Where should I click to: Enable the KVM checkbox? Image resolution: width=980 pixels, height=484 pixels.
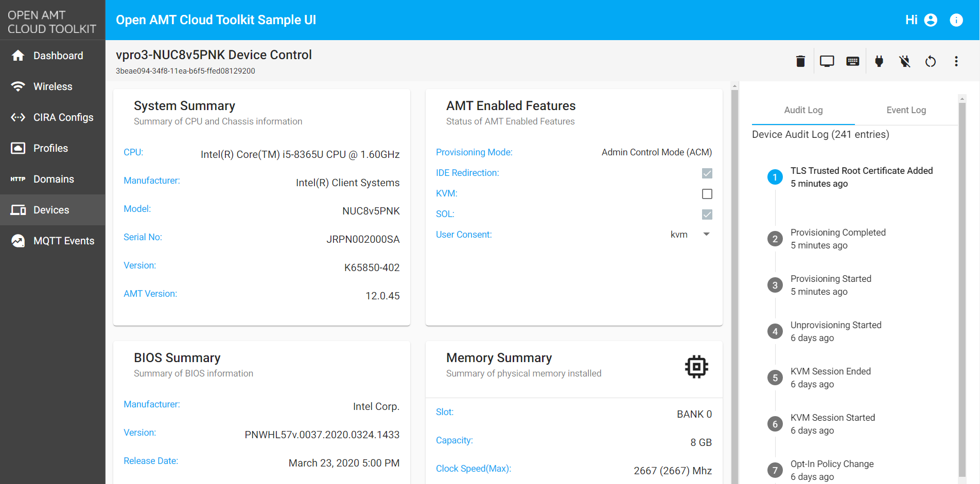click(707, 194)
